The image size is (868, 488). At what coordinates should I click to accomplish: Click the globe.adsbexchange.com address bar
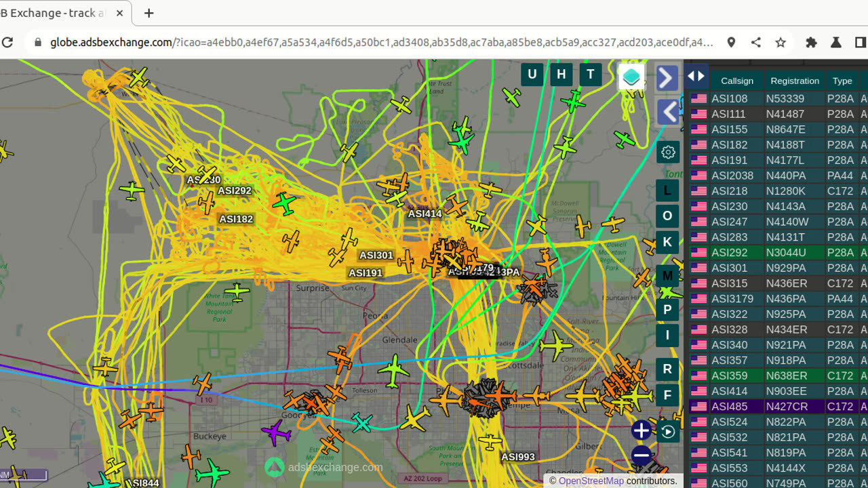[x=381, y=42]
